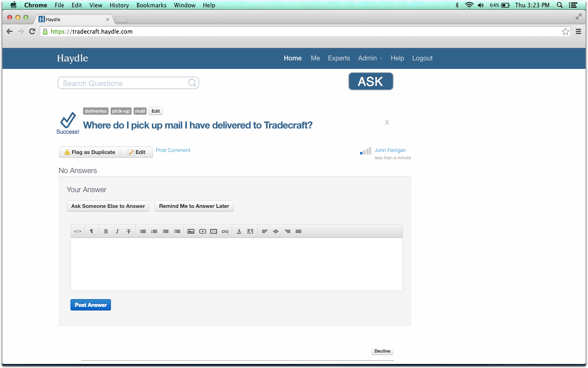The width and height of the screenshot is (588, 368).
Task: Click the address bar URL
Action: (x=92, y=32)
